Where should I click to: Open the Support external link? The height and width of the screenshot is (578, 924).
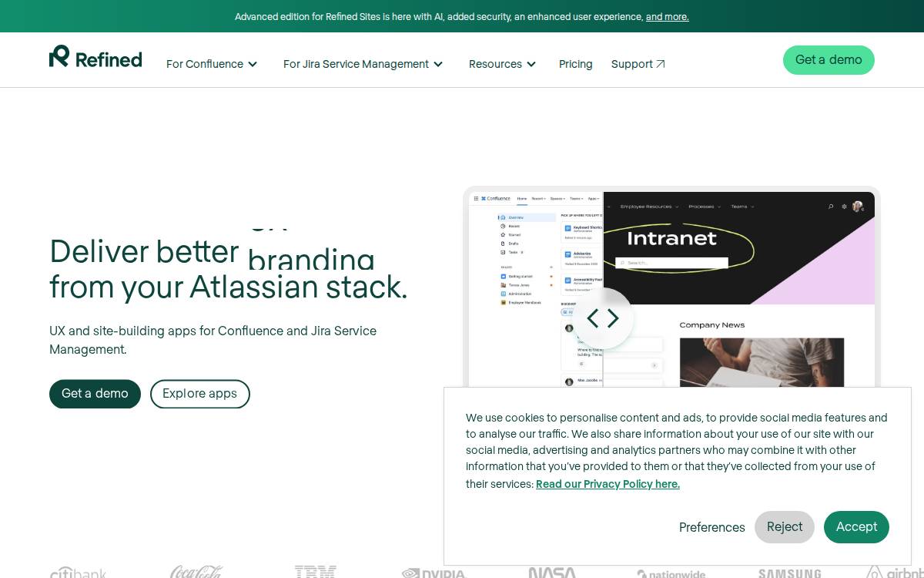(x=638, y=64)
